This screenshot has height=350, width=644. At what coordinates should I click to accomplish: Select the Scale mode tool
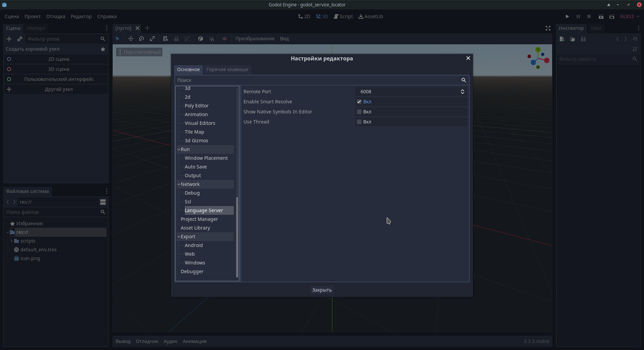pyautogui.click(x=153, y=39)
